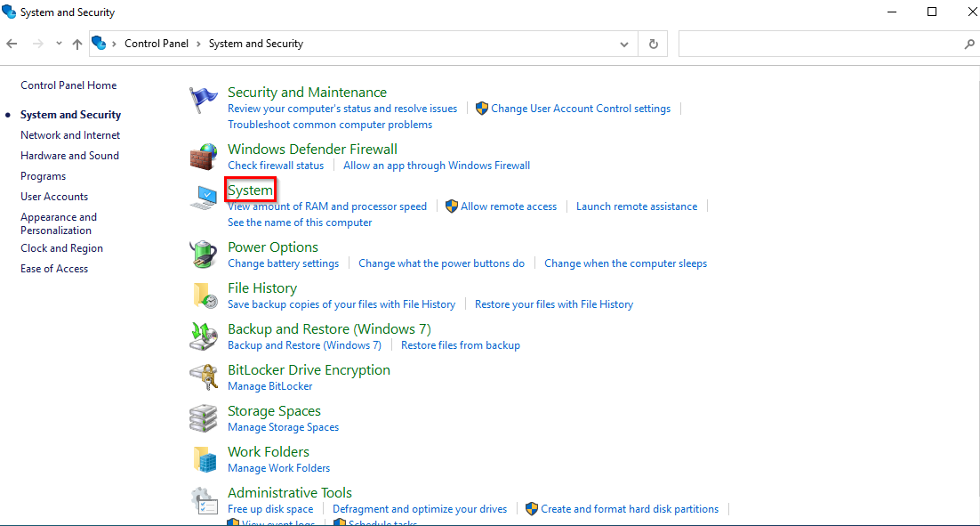
Task: Click the Administrative Tools gear icon
Action: point(205,500)
